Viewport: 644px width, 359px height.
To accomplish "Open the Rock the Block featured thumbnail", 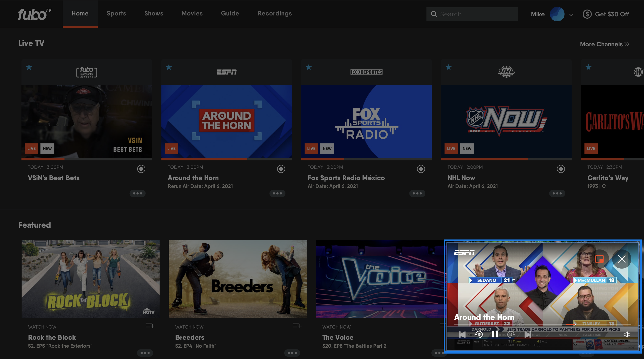I will coord(91,279).
